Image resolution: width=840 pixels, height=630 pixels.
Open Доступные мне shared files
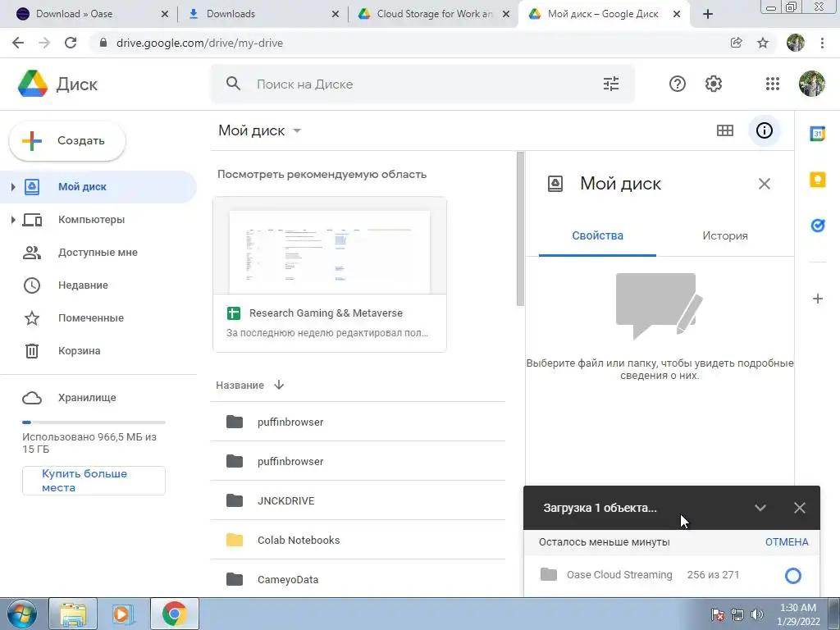(98, 253)
